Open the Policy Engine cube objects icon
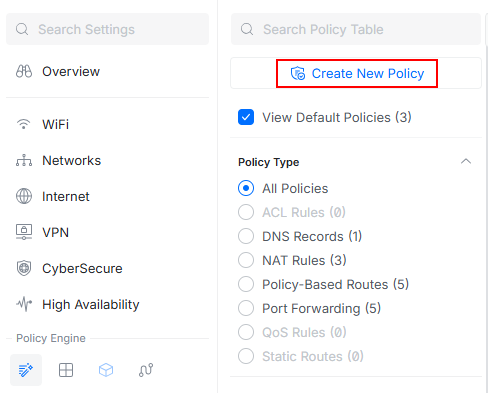The width and height of the screenshot is (488, 393). coord(106,370)
